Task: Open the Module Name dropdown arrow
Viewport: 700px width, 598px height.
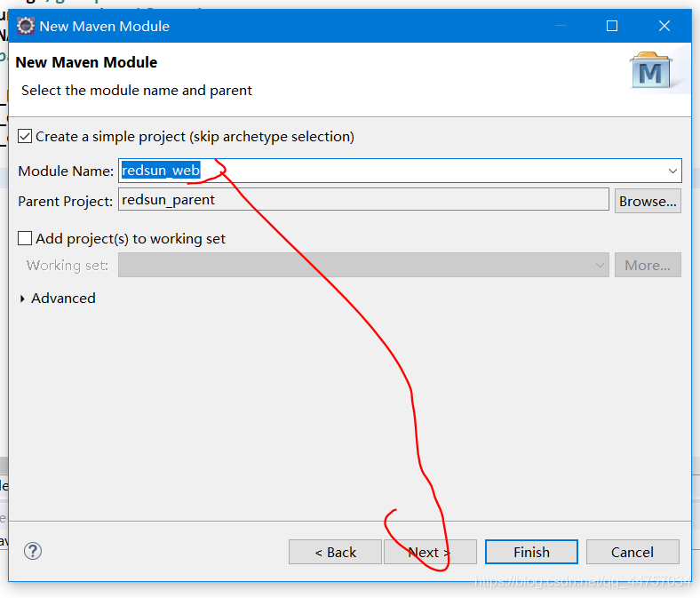Action: [672, 171]
